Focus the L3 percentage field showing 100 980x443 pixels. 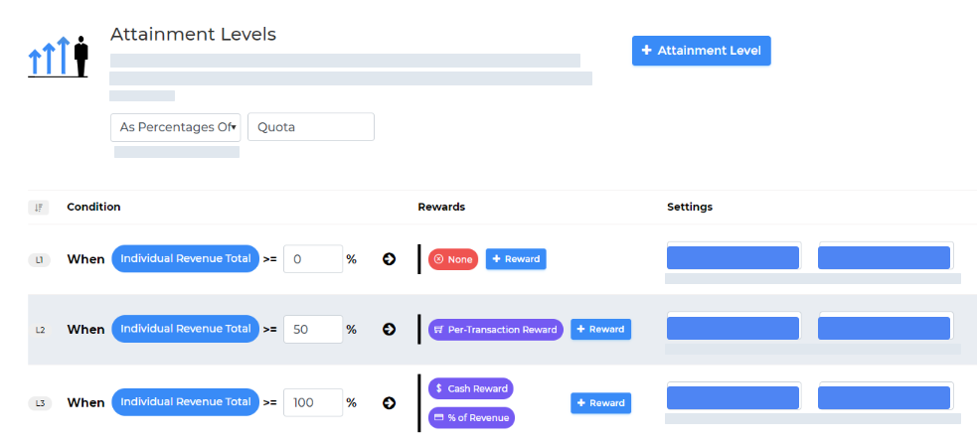coord(312,403)
